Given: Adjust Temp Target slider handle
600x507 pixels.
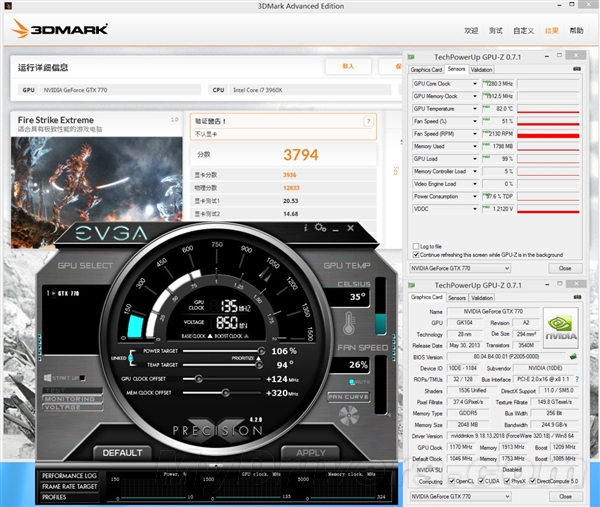Looking at the screenshot, I should tap(259, 365).
